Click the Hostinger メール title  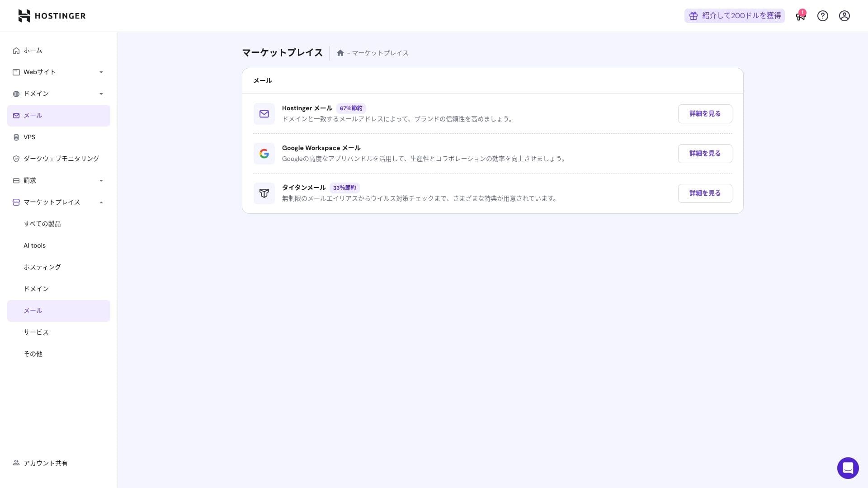point(307,108)
